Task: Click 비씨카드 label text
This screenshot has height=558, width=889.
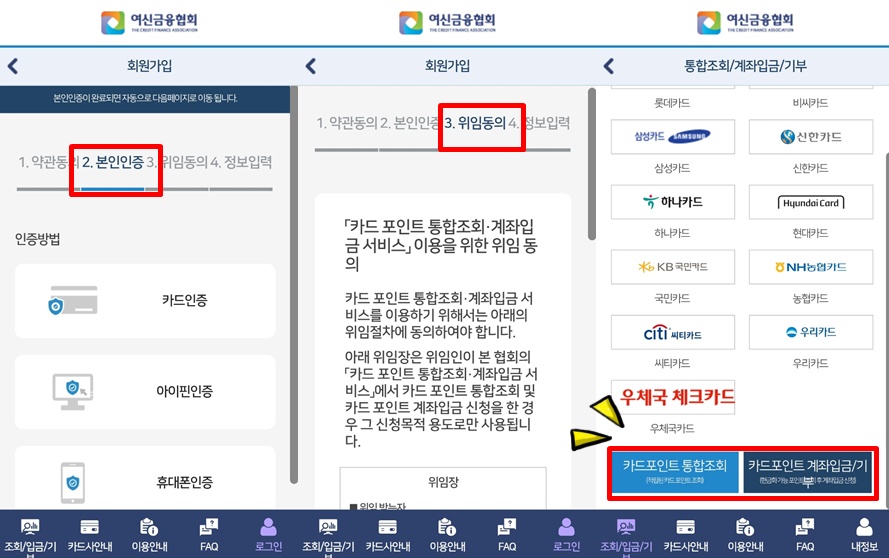Action: pyautogui.click(x=810, y=103)
